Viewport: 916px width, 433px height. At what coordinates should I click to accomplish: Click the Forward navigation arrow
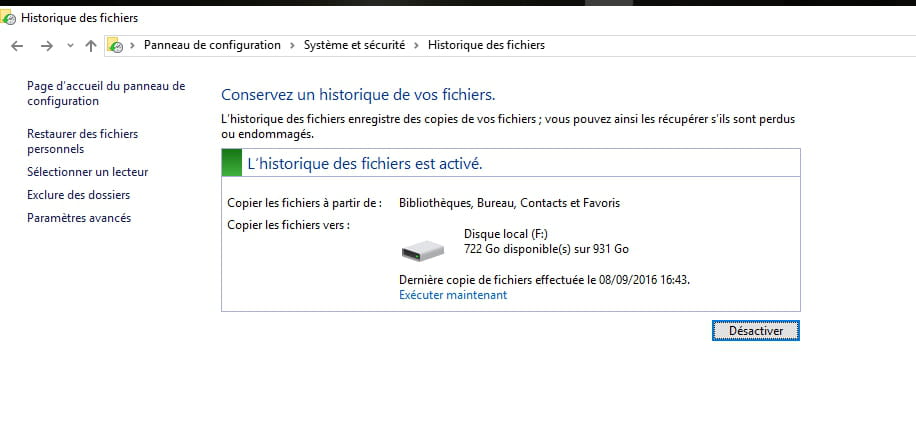coord(46,45)
